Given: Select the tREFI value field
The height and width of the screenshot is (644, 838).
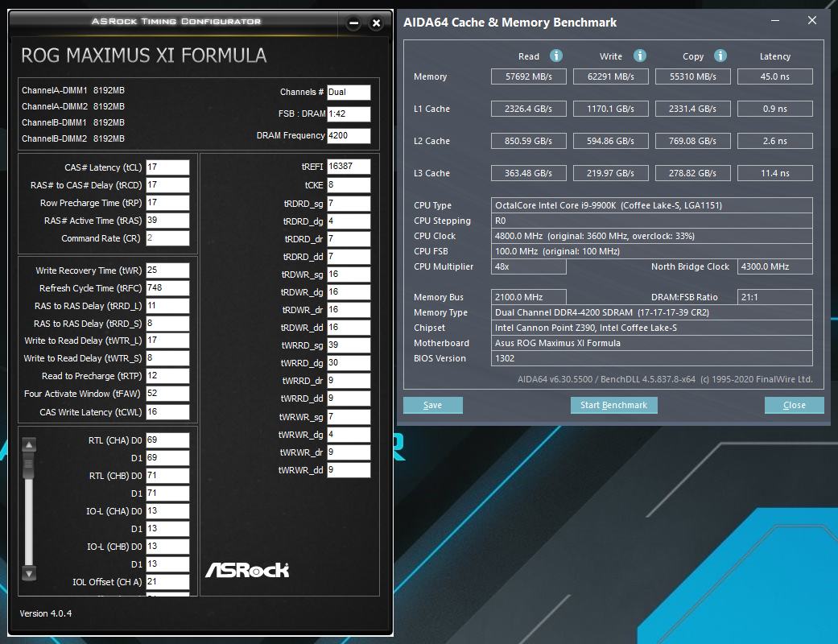Looking at the screenshot, I should click(349, 166).
